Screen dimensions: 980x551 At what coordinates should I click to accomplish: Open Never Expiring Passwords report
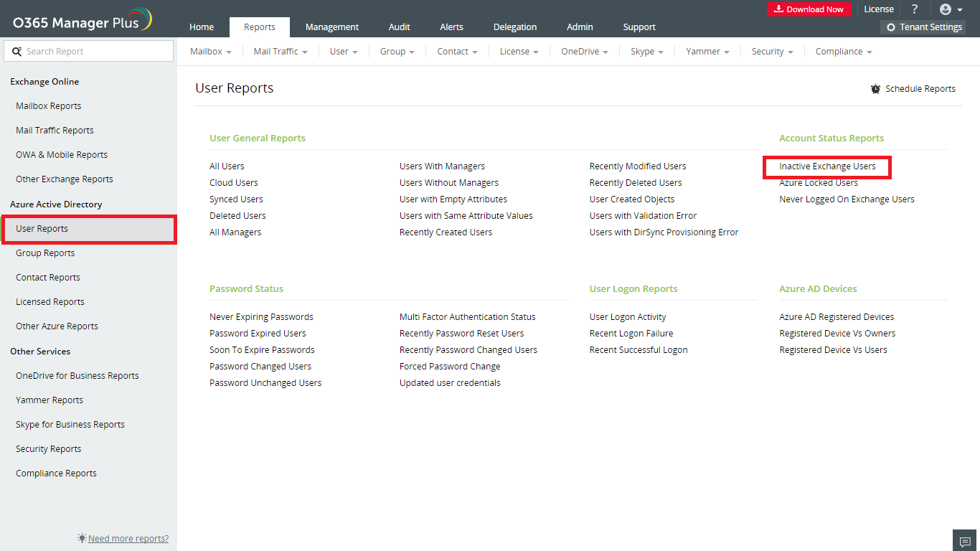261,317
